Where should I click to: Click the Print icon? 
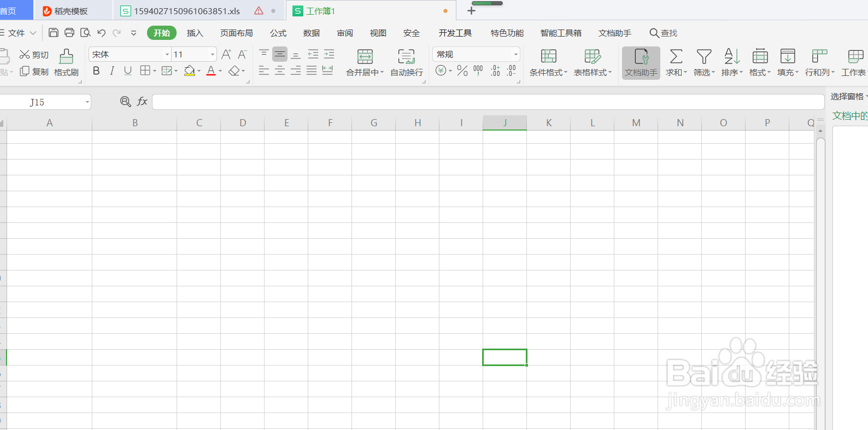click(69, 33)
